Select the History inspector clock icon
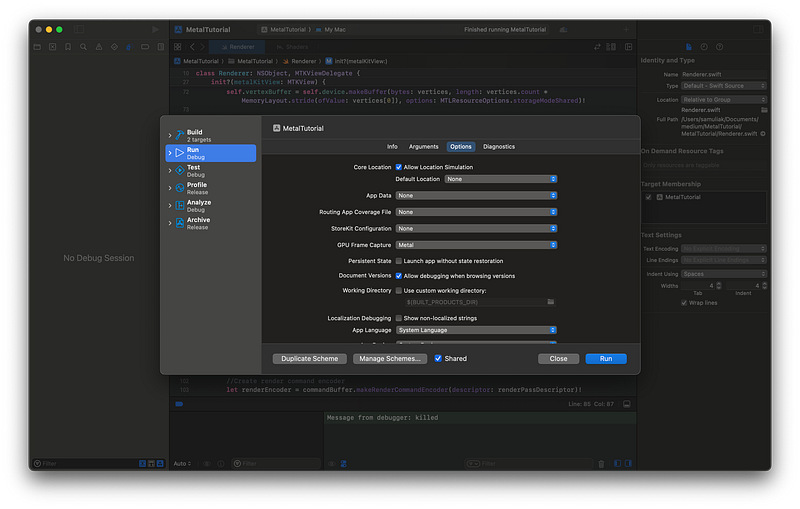 (704, 47)
